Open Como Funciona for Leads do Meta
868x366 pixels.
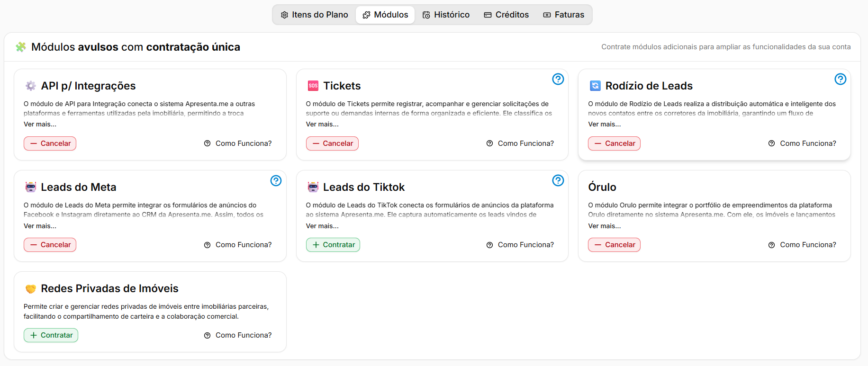(x=238, y=245)
